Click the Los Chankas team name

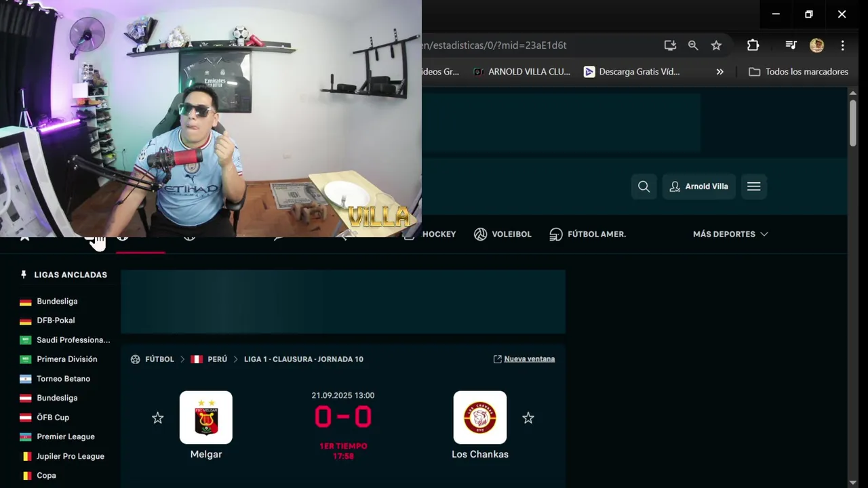480,454
